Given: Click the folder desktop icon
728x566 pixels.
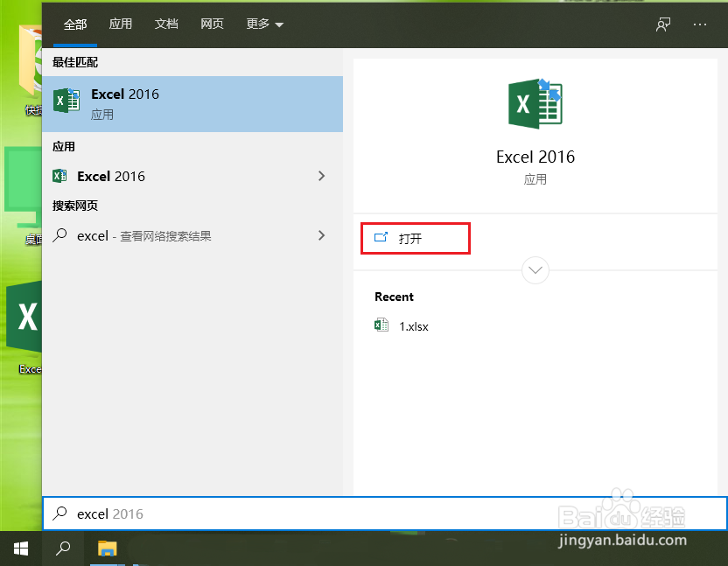Looking at the screenshot, I should coord(30,62).
